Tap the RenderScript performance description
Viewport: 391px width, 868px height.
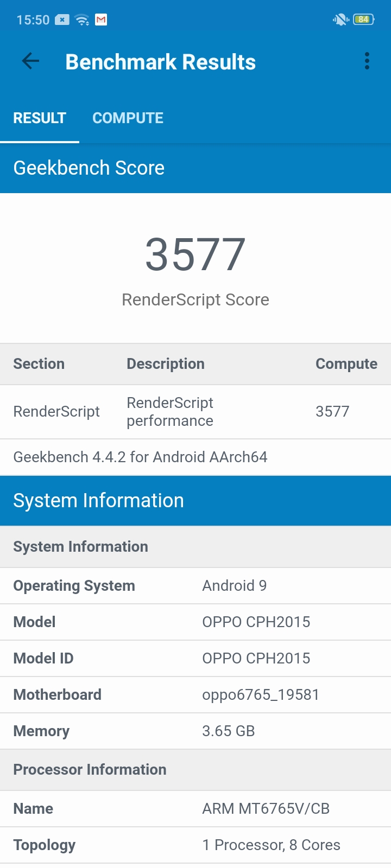[x=170, y=412]
